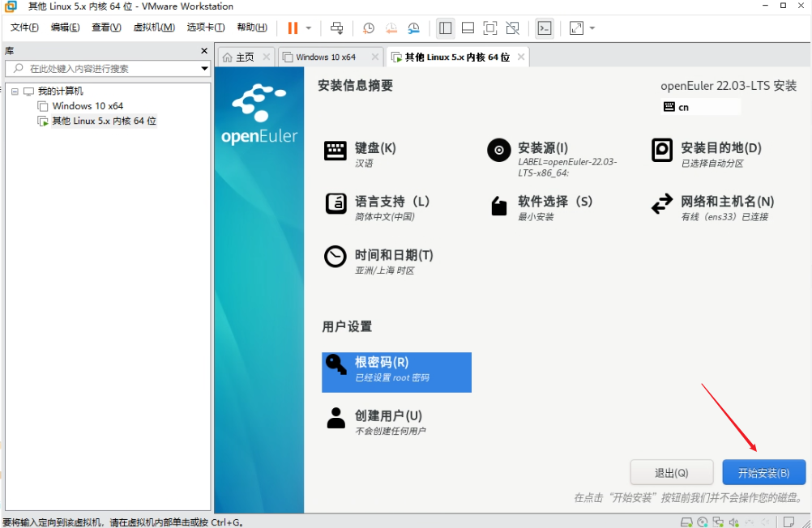Revert the virtual machine to previous snapshot
This screenshot has width=812, height=528.
pyautogui.click(x=391, y=28)
